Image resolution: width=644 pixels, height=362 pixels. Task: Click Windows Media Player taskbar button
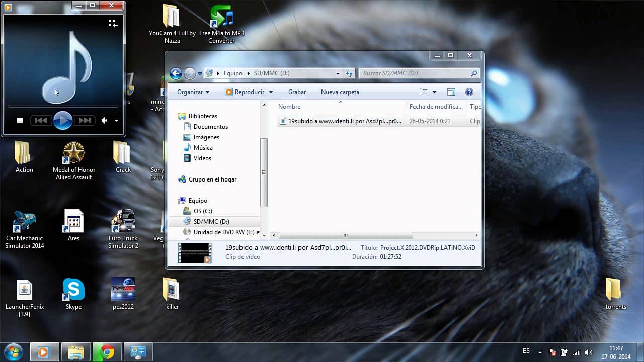tap(45, 352)
